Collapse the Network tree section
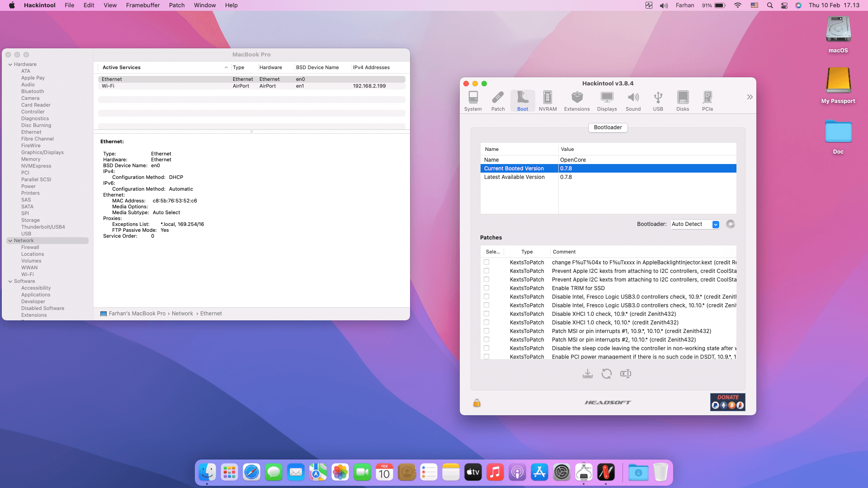The image size is (868, 488). [x=10, y=241]
